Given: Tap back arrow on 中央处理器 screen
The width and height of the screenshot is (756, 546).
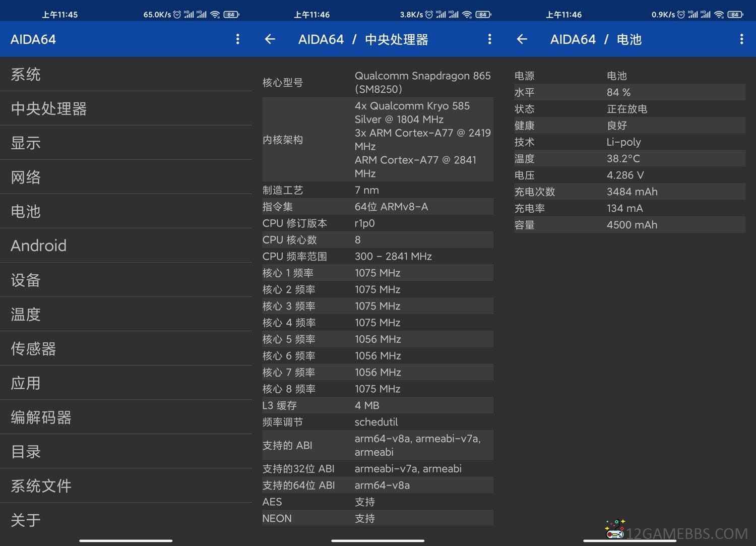Looking at the screenshot, I should click(x=270, y=39).
